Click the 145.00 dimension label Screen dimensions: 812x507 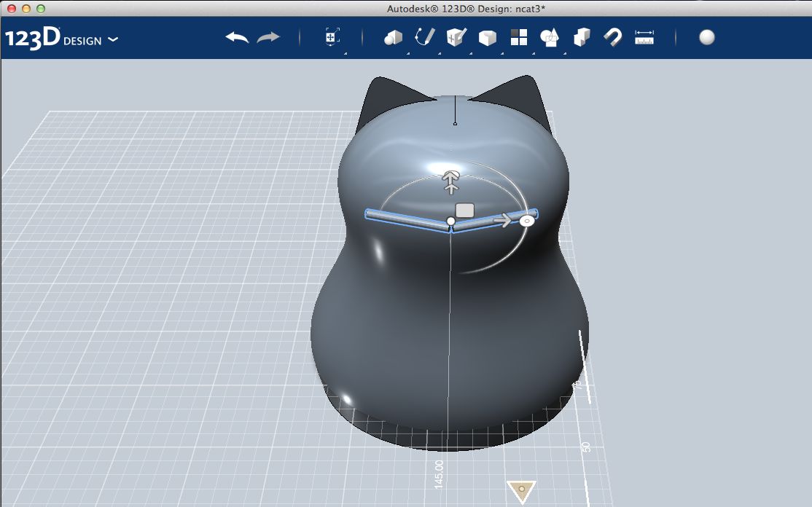point(439,474)
